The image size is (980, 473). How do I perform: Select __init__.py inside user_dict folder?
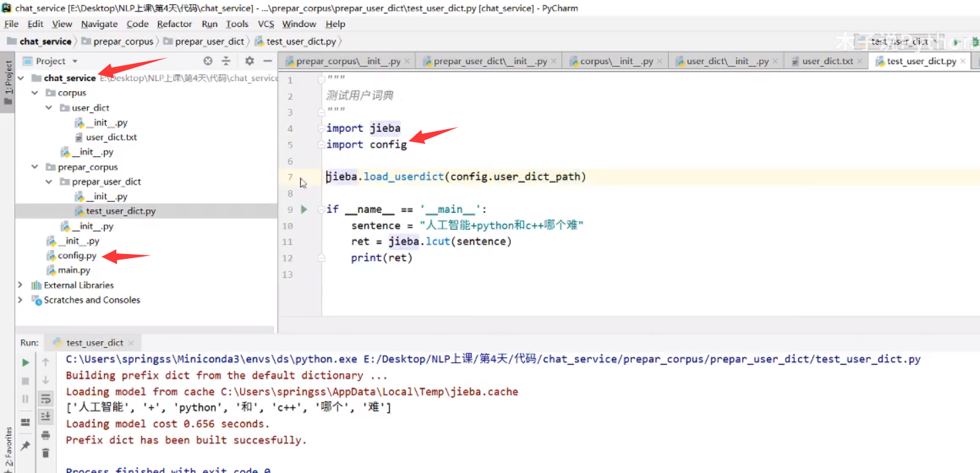(106, 123)
